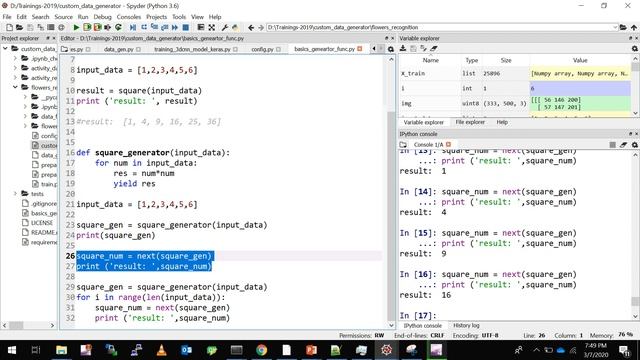Expand data_f folder in project tree
The width and height of the screenshot is (640, 360).
[x=25, y=116]
